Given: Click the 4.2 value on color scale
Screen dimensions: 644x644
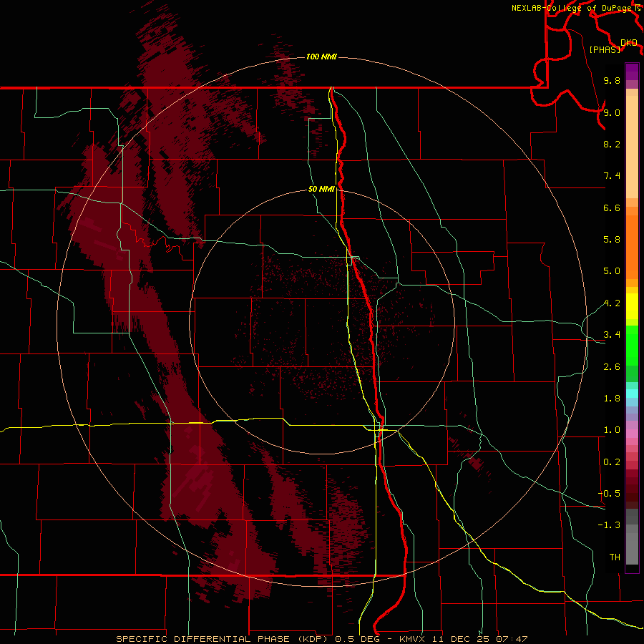Looking at the screenshot, I should point(612,303).
